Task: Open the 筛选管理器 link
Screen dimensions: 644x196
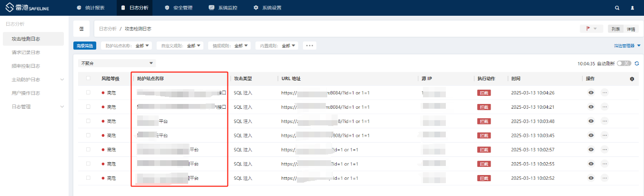Action: (627, 46)
